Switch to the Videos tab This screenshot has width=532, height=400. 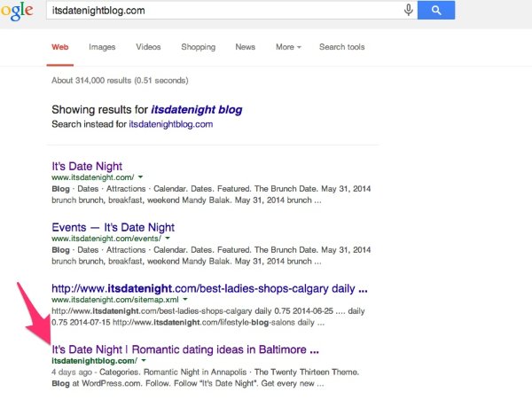point(148,47)
